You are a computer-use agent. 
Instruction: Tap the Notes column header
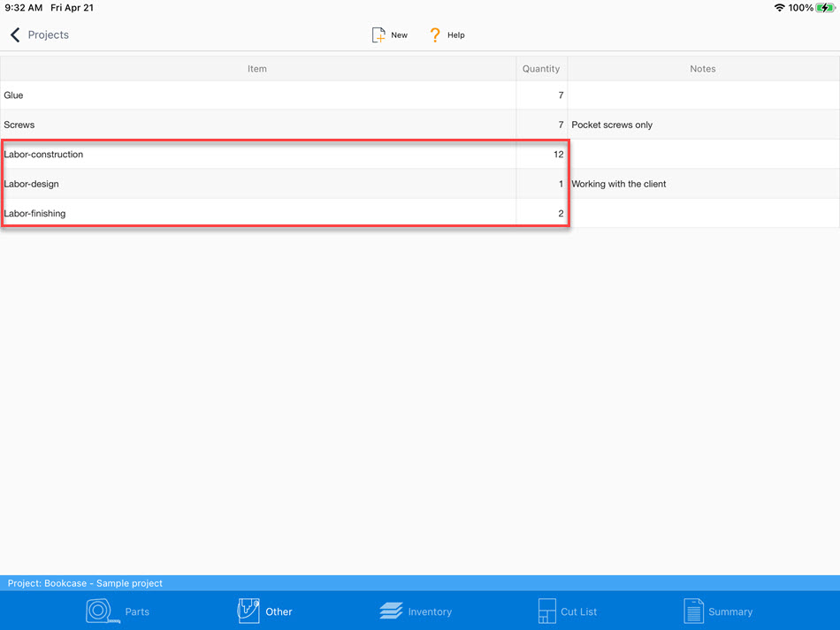coord(703,69)
